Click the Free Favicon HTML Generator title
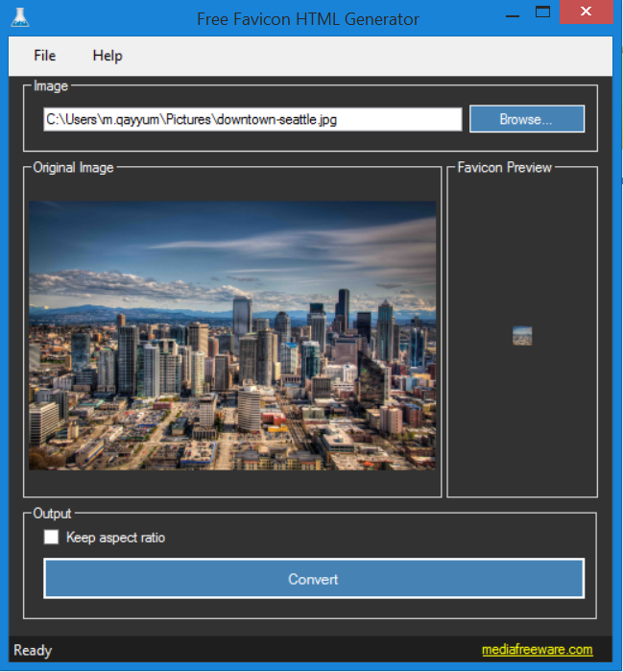The width and height of the screenshot is (623, 672). 307,19
